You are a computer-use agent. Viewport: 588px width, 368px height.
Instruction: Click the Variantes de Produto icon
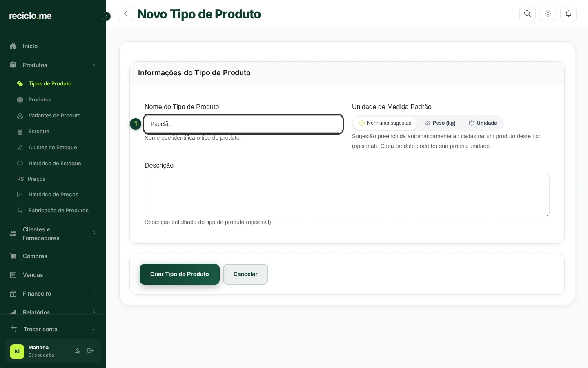(20, 116)
